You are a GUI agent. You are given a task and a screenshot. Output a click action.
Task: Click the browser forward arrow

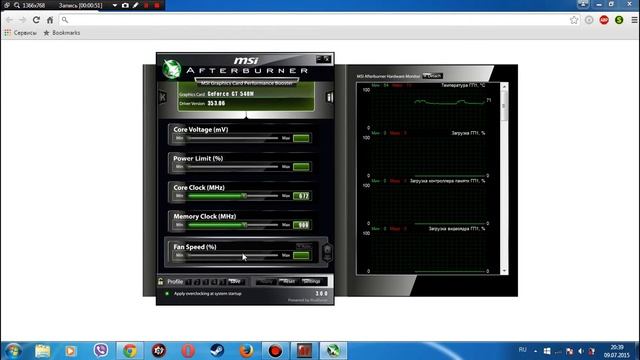pos(22,20)
